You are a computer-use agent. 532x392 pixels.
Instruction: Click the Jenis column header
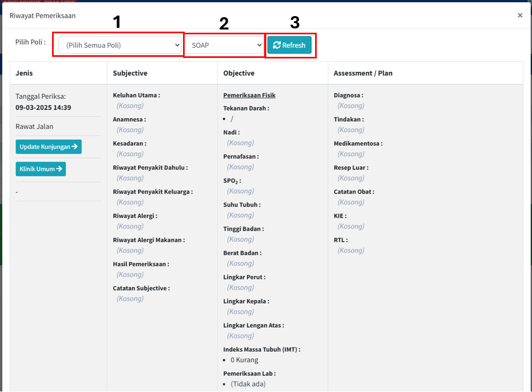pyautogui.click(x=24, y=73)
